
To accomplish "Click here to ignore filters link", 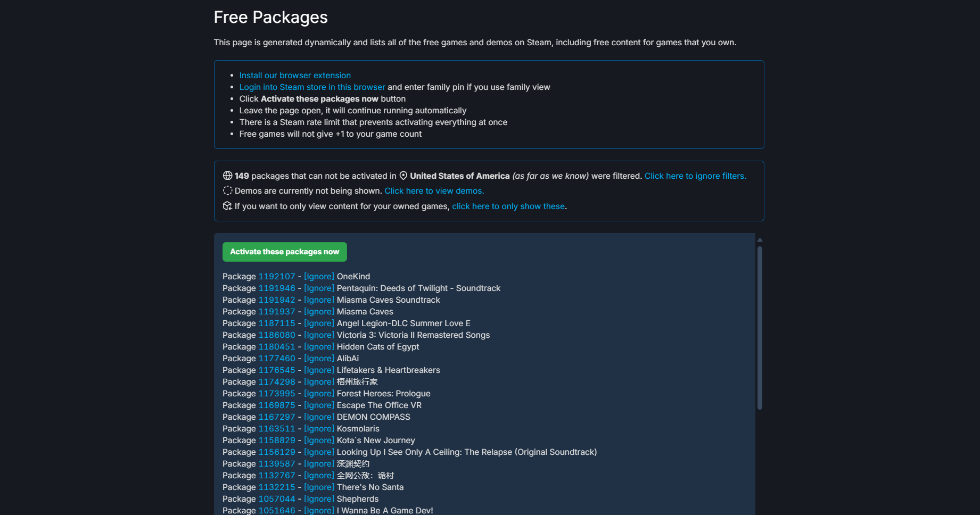I will point(695,176).
